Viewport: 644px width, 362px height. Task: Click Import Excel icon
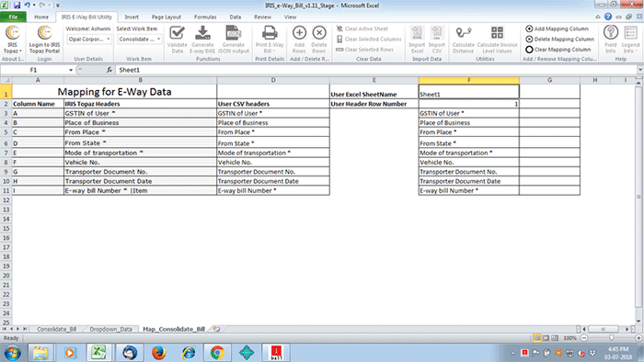click(417, 40)
